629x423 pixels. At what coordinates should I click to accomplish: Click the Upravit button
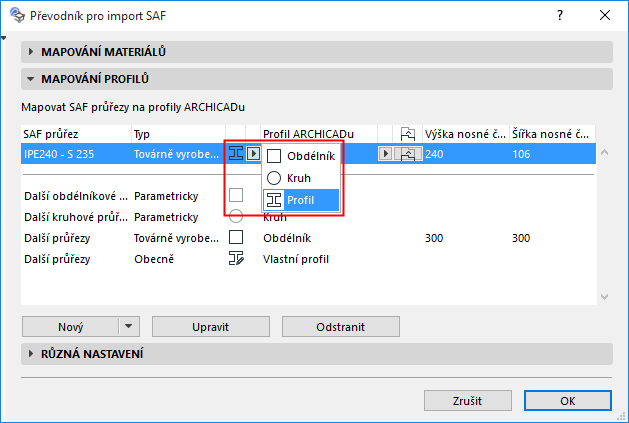pos(211,327)
